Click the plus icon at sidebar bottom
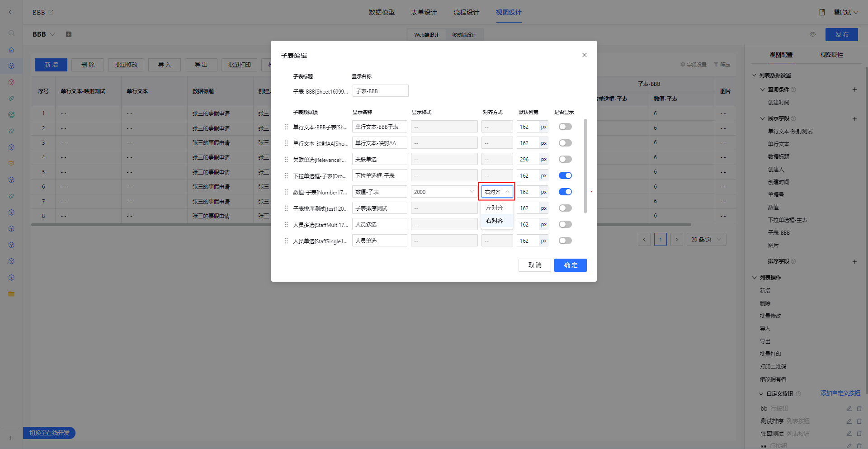This screenshot has width=868, height=449. pos(11,438)
